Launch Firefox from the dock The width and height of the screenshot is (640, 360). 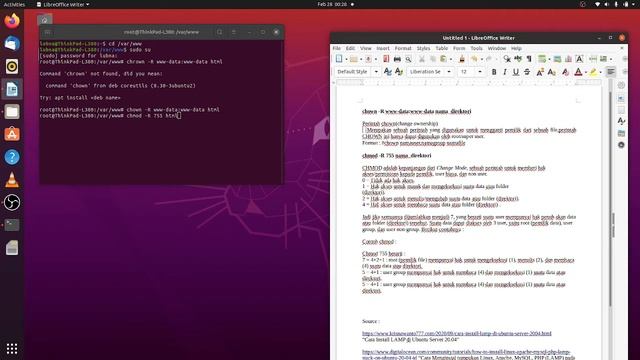coord(12,21)
